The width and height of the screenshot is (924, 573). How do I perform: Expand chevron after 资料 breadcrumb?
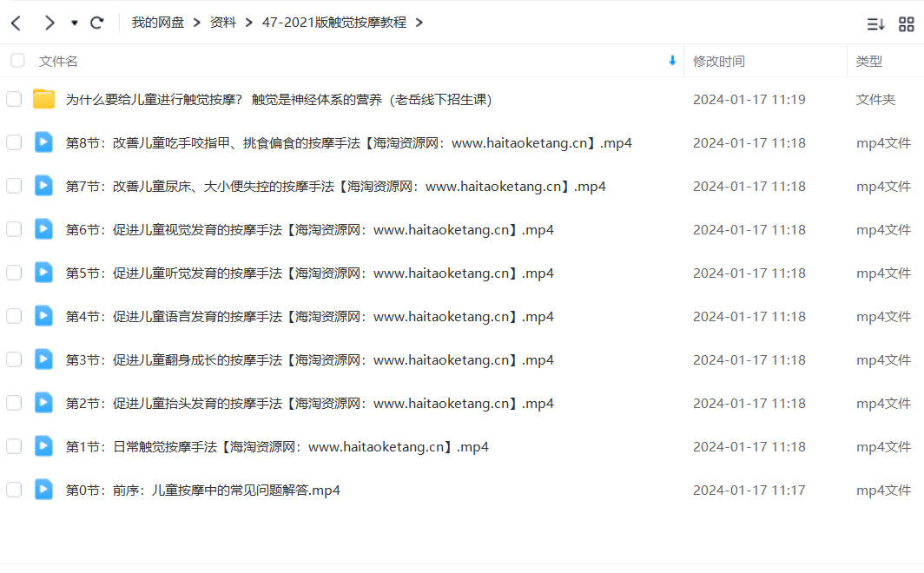248,23
